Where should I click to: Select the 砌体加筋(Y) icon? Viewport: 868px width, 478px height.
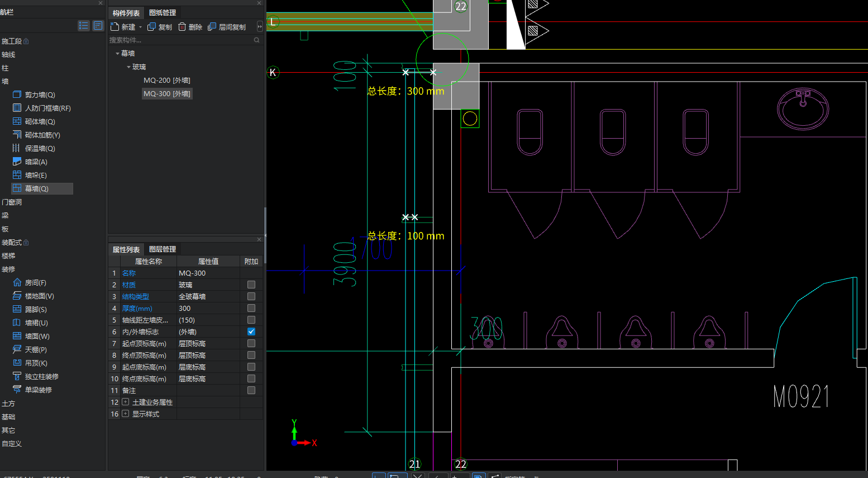point(17,135)
